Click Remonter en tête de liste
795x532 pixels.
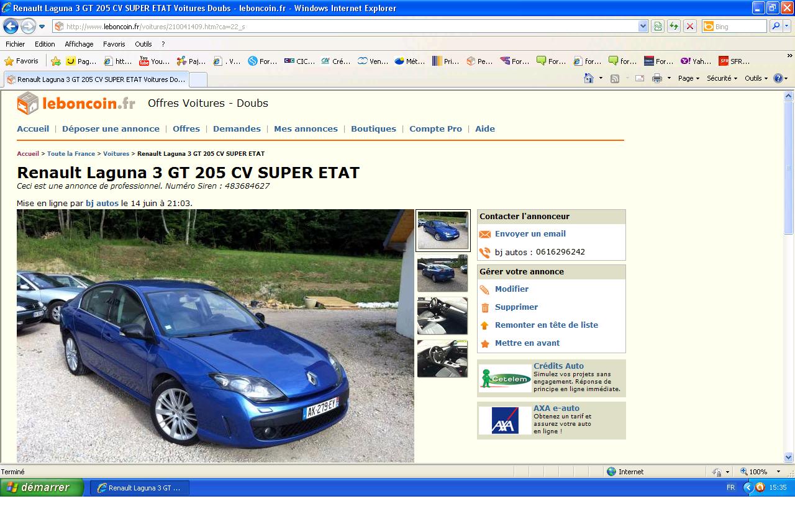(x=547, y=325)
